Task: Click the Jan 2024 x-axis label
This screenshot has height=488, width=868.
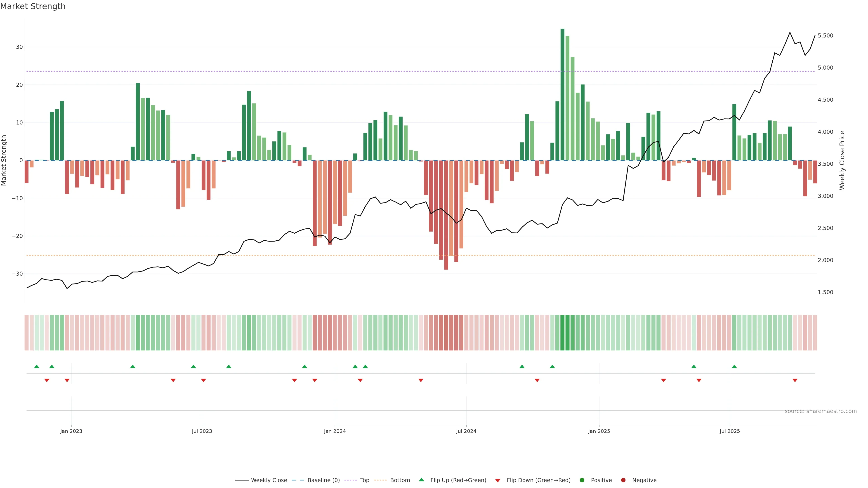Action: [x=335, y=431]
